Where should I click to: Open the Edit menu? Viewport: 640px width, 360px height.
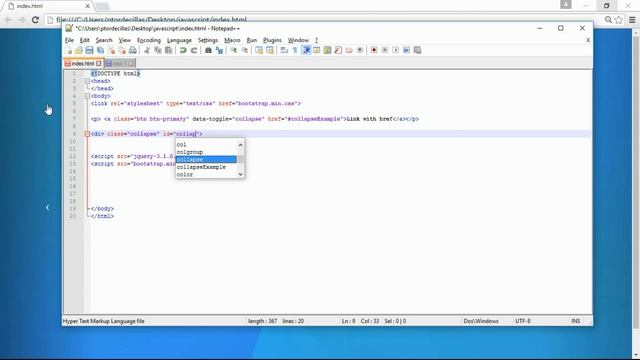pyautogui.click(x=84, y=40)
